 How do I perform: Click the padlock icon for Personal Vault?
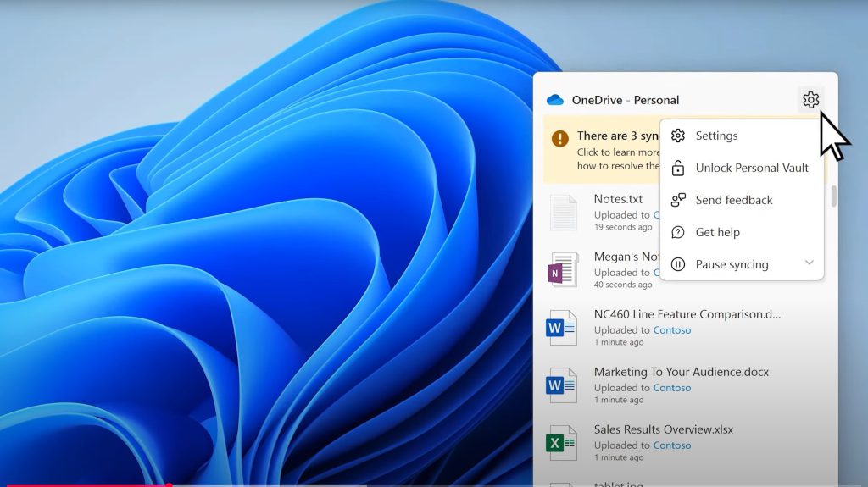(x=678, y=168)
